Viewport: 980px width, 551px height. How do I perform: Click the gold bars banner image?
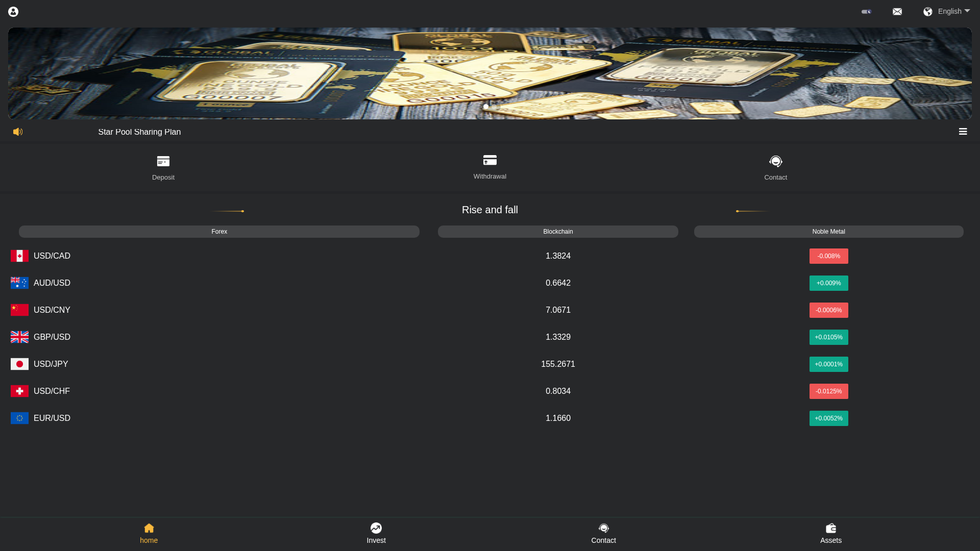[x=490, y=73]
